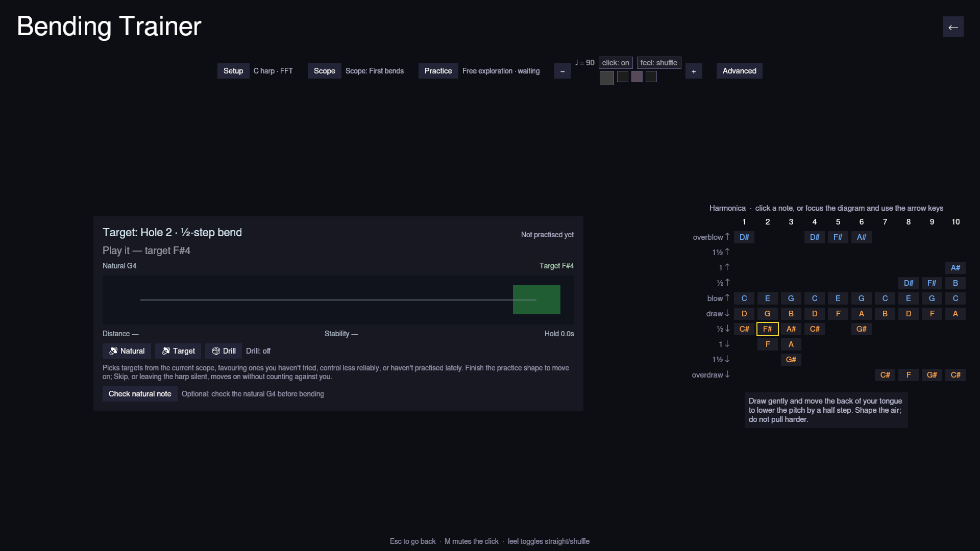Select hole 1 half-step draw bend C#

pos(744,329)
